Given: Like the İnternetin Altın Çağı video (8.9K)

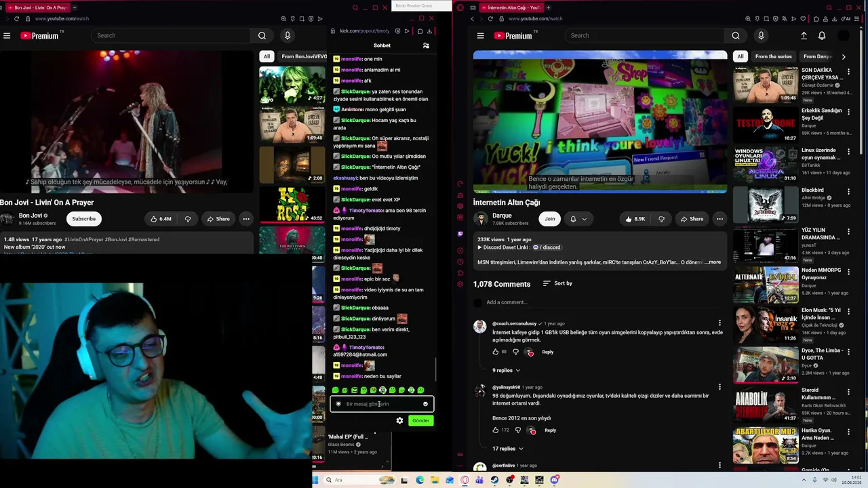Looking at the screenshot, I should click(x=635, y=219).
